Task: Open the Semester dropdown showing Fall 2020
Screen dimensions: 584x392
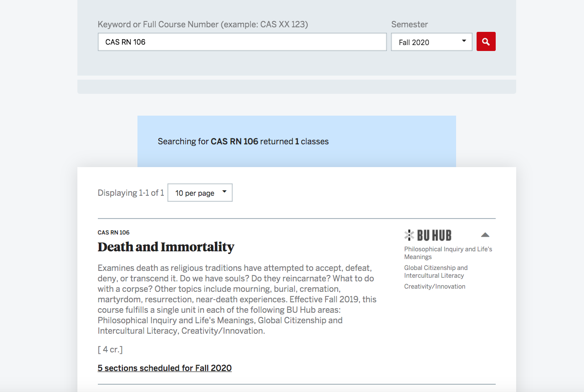Action: click(x=431, y=42)
